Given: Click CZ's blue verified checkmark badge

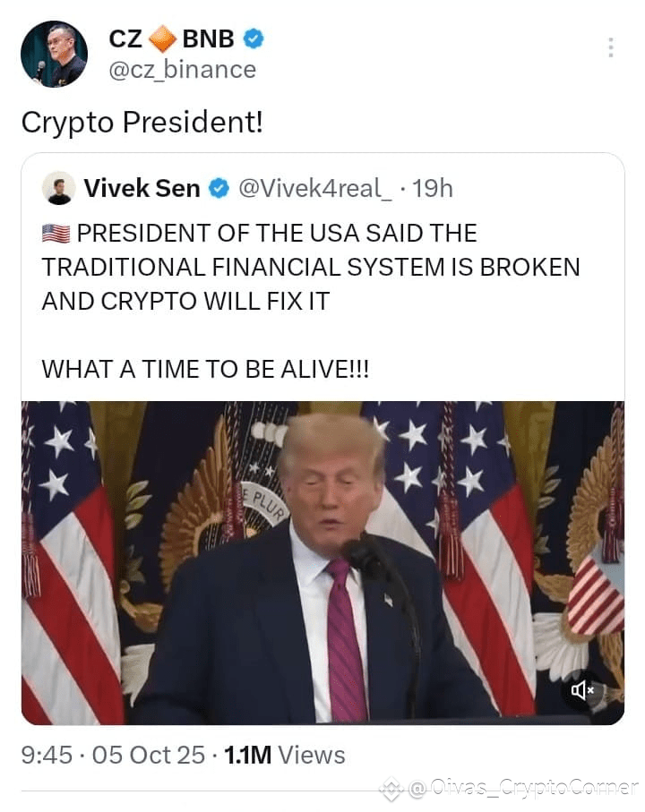Looking at the screenshot, I should coord(254,38).
